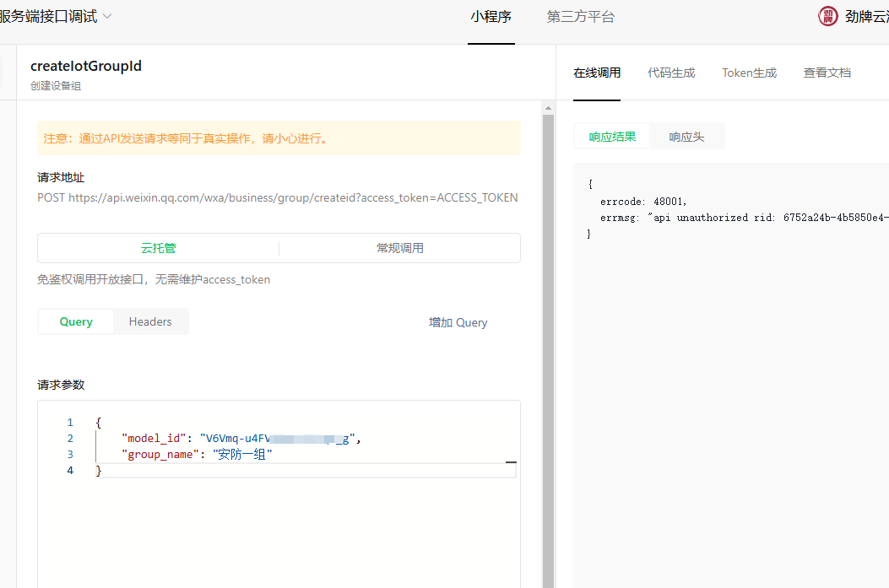Open the 查看文档 tab
This screenshot has height=588, width=889.
pyautogui.click(x=827, y=73)
